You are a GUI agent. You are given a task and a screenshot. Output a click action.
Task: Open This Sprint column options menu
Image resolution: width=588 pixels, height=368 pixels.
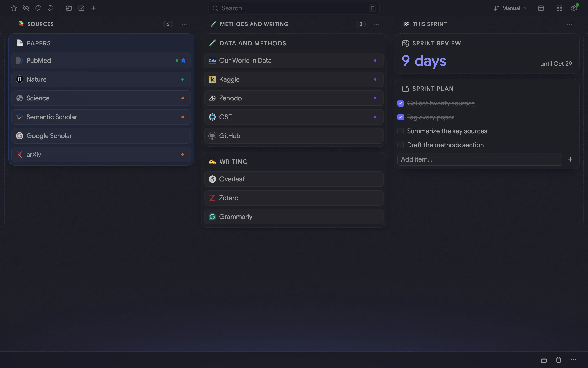coord(570,24)
